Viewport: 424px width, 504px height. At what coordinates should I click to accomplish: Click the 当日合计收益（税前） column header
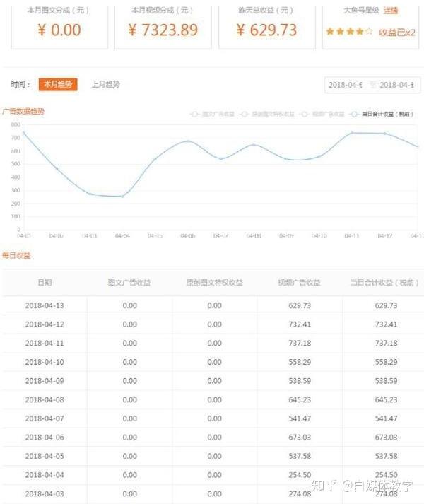coord(384,282)
